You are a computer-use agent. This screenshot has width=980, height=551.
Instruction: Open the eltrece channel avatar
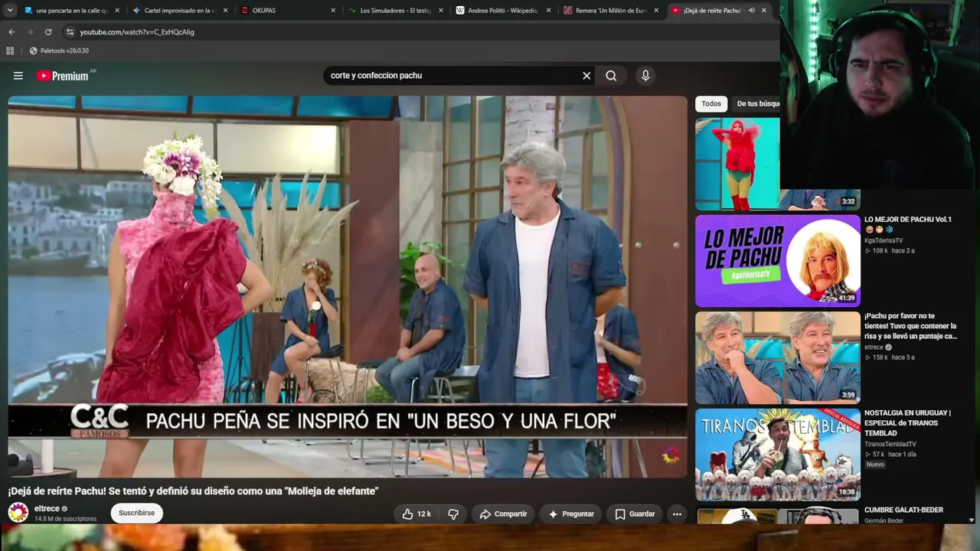(x=18, y=513)
